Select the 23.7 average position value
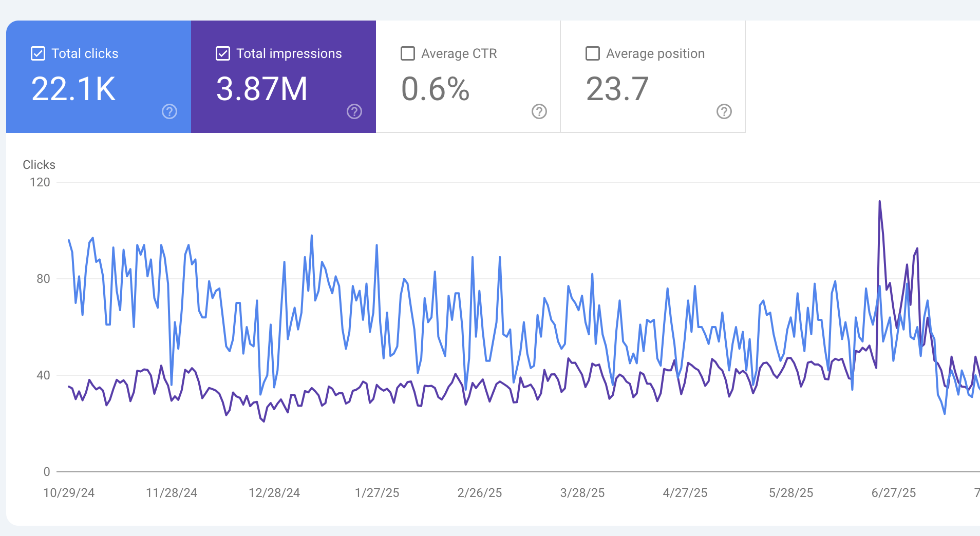Image resolution: width=980 pixels, height=536 pixels. tap(617, 89)
